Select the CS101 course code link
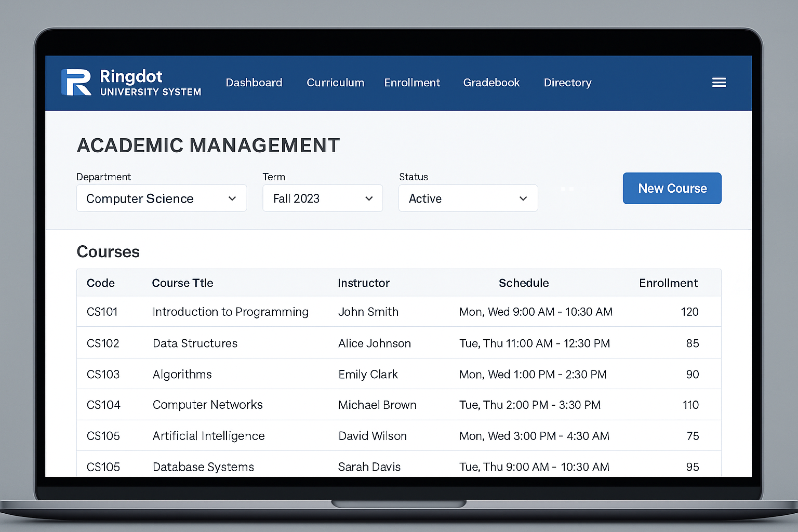The image size is (798, 532). click(102, 312)
